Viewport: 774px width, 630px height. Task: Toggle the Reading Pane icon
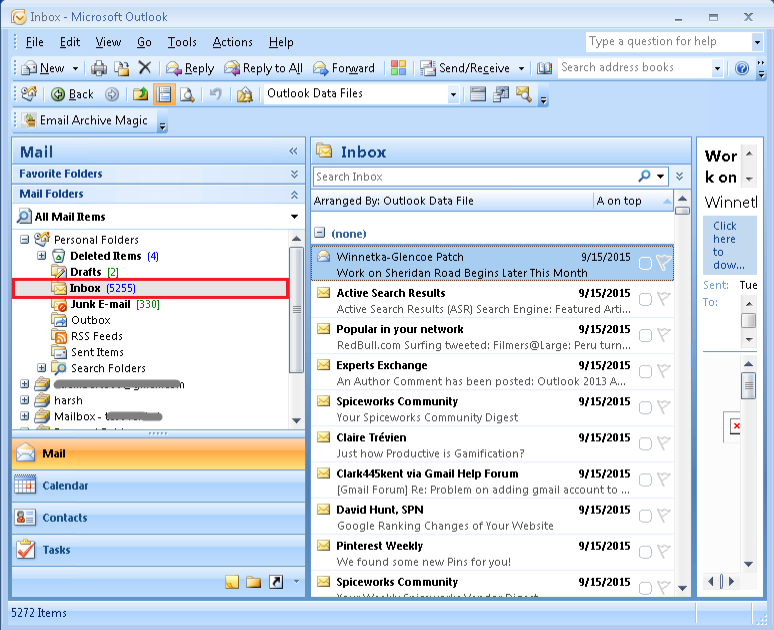click(x=164, y=94)
